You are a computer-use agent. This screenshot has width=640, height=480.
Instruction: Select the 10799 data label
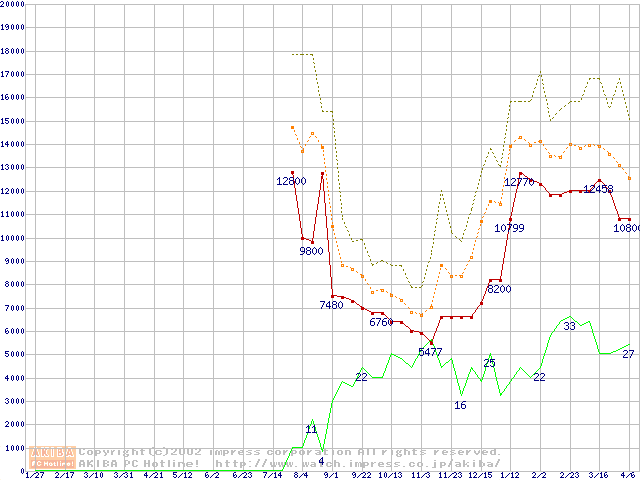511,228
